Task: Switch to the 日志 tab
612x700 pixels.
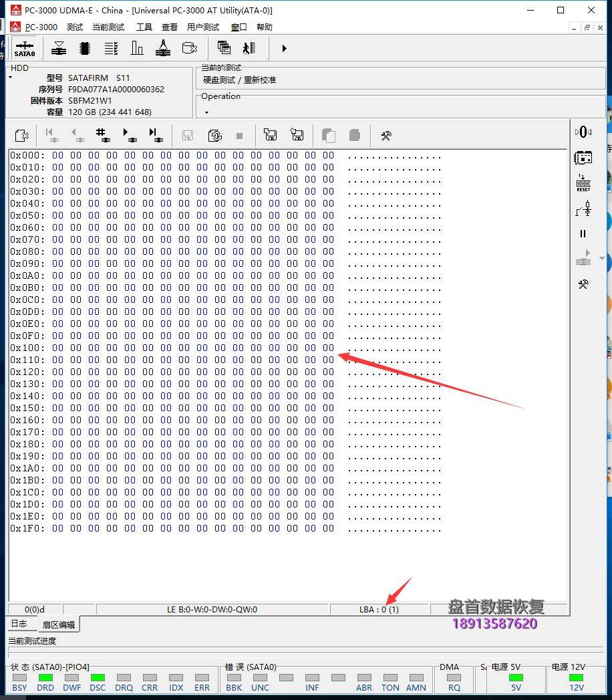Action: tap(21, 624)
